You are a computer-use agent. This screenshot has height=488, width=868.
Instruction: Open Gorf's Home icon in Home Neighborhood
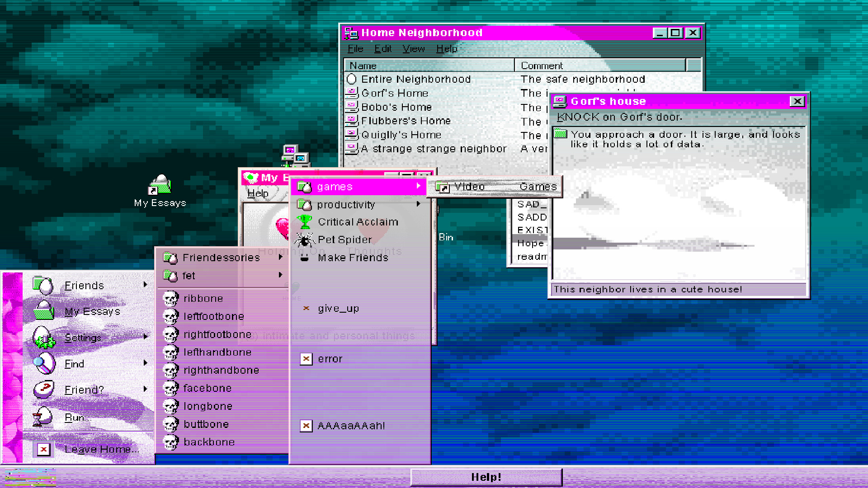click(x=353, y=93)
